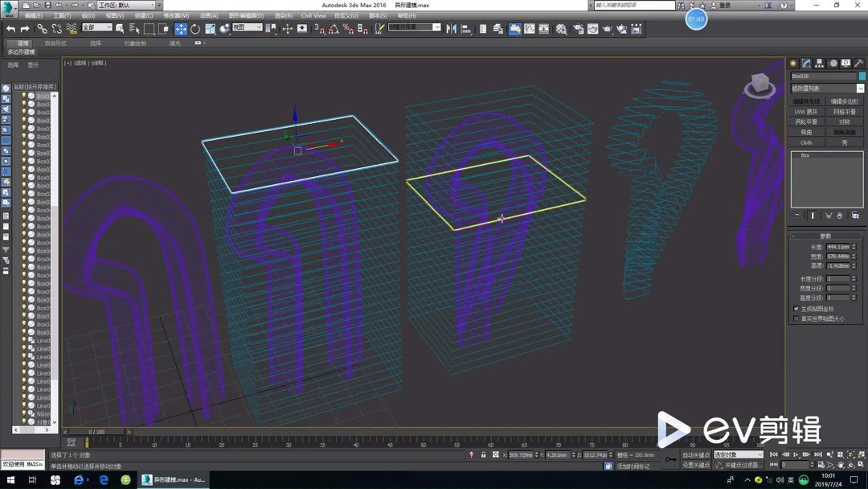Open the 全部 selection filter dropdown
Image resolution: width=868 pixels, height=489 pixels.
point(96,28)
